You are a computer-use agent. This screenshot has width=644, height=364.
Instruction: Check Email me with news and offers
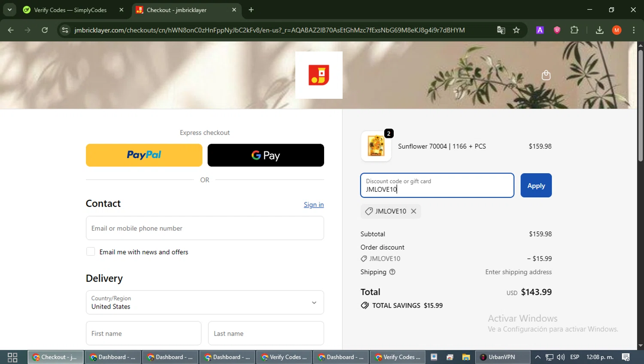(91, 251)
